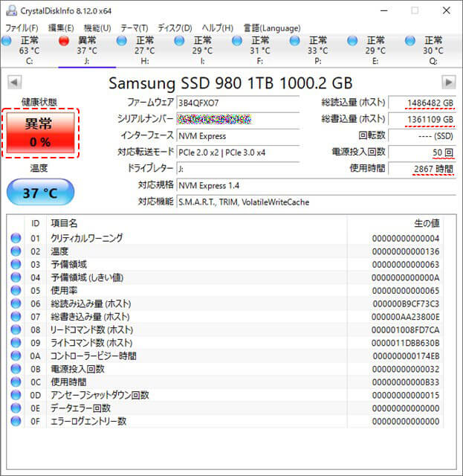Click status icon for attribute 0C 使用時間
The height and width of the screenshot is (476, 463).
tap(16, 382)
